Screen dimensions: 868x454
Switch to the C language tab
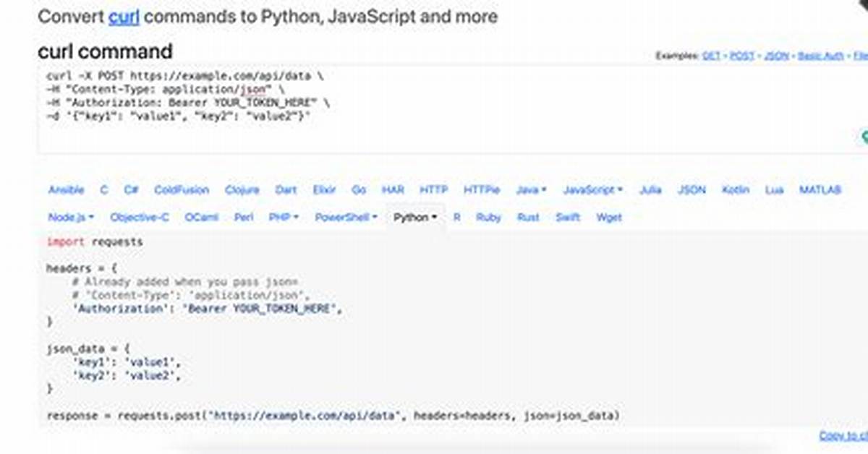[104, 190]
